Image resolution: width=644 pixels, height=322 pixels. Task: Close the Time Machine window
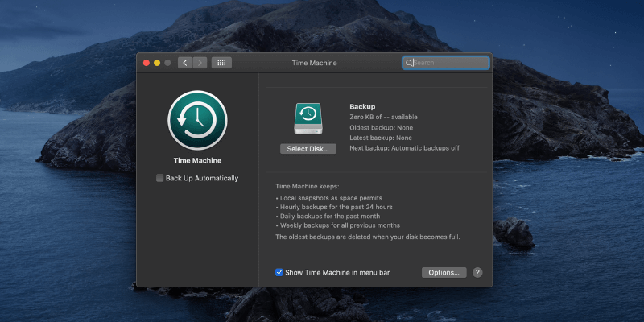pos(147,63)
